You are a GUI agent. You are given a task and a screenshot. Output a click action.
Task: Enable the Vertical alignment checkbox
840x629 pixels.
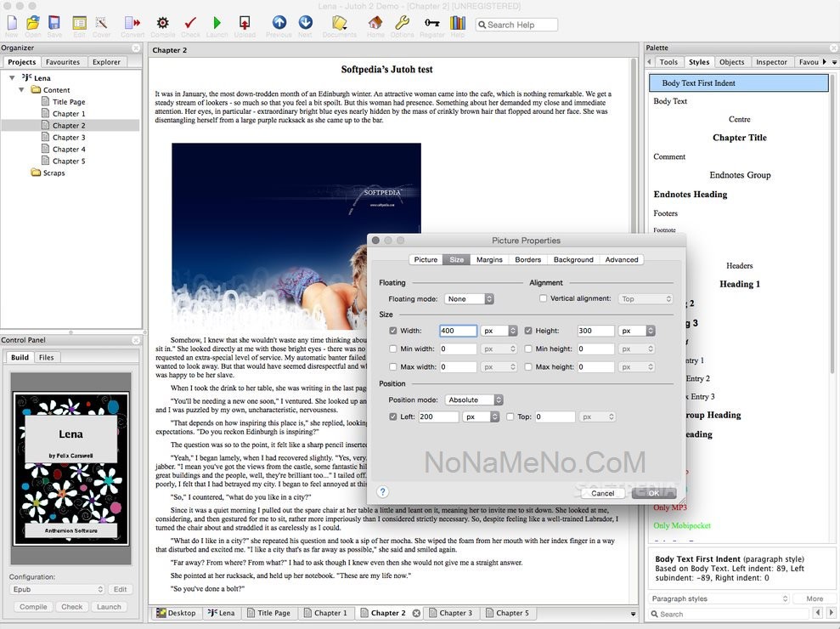[x=544, y=299]
